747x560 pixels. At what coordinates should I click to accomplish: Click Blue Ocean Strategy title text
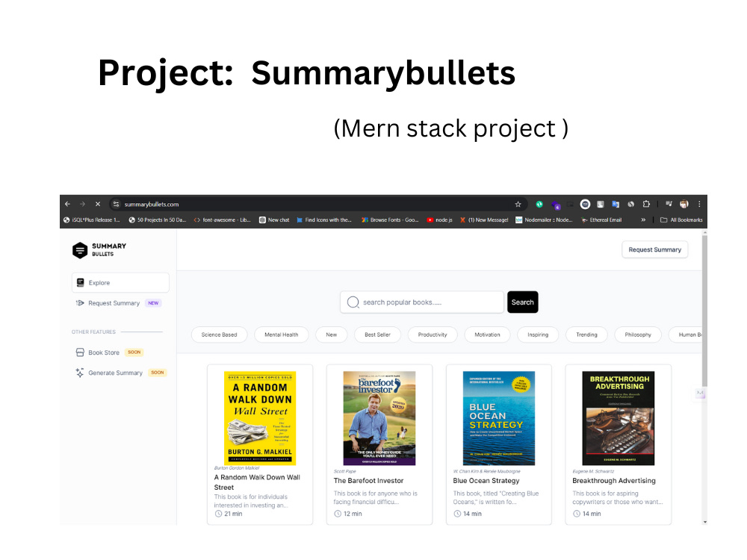[x=486, y=480]
